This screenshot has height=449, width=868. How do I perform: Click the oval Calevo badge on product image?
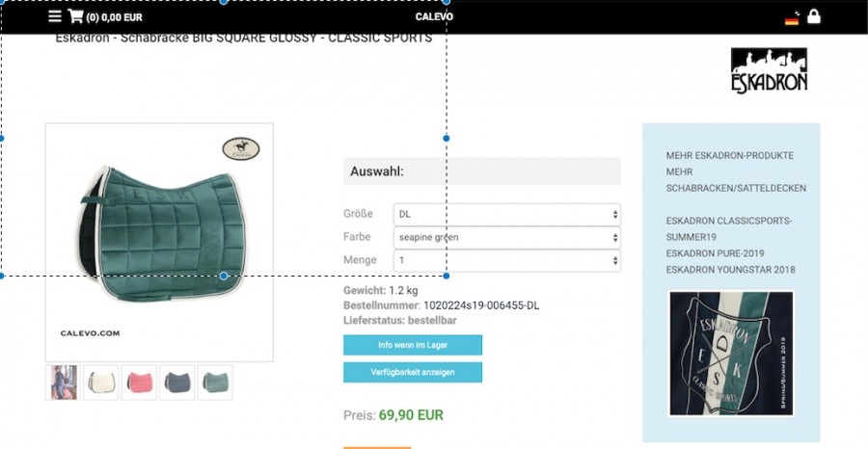(241, 148)
